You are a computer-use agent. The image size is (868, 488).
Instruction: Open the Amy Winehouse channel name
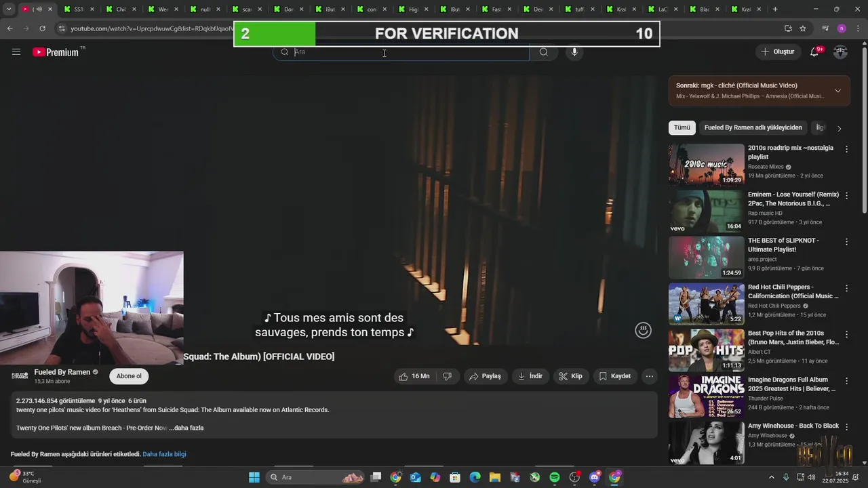(768, 436)
